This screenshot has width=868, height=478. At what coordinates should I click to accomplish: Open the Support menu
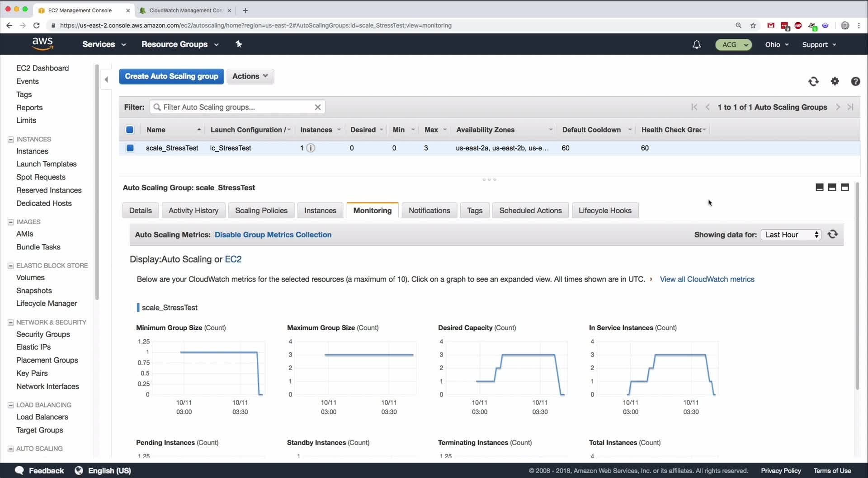[x=819, y=44]
